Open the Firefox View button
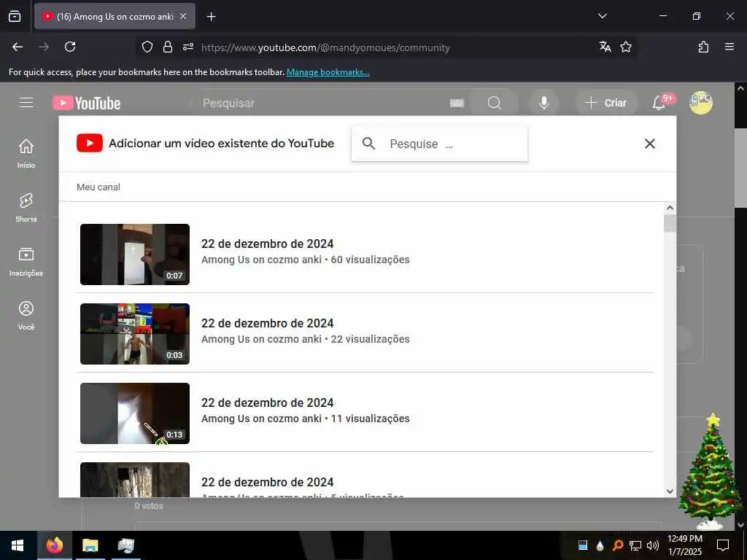 (x=15, y=16)
